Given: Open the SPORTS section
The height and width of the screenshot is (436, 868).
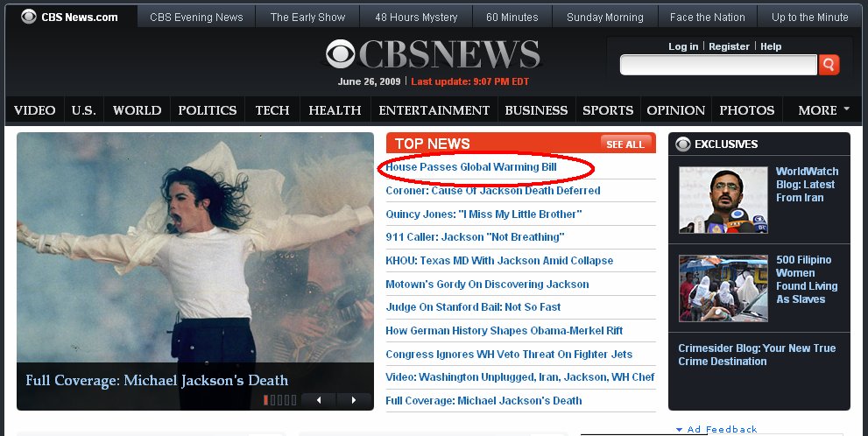Looking at the screenshot, I should [608, 110].
